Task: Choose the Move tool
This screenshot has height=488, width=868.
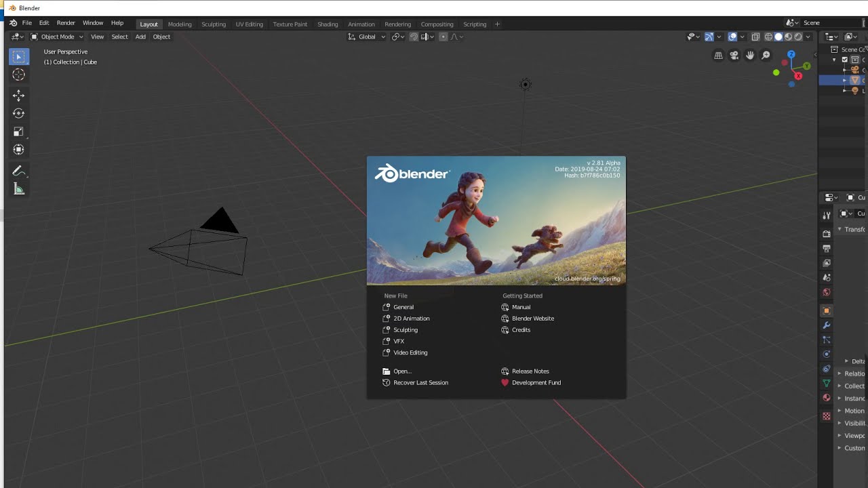Action: pos(19,96)
